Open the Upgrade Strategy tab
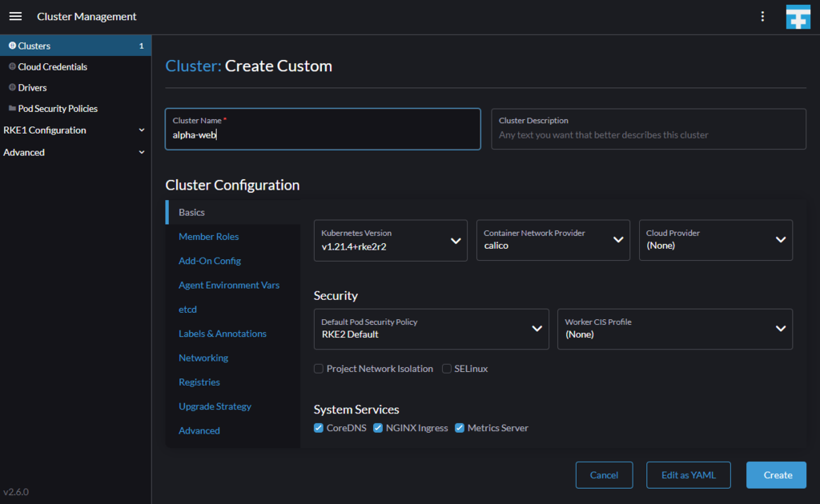The height and width of the screenshot is (504, 820). pyautogui.click(x=215, y=406)
